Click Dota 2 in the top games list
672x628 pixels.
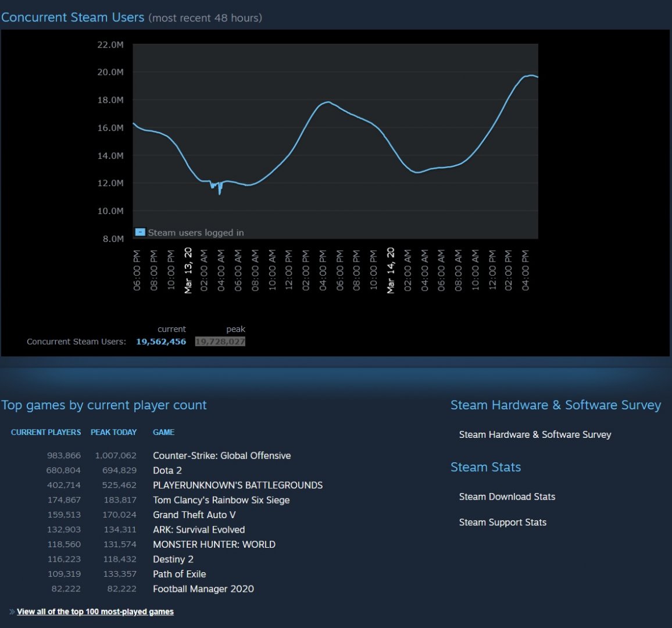[167, 470]
